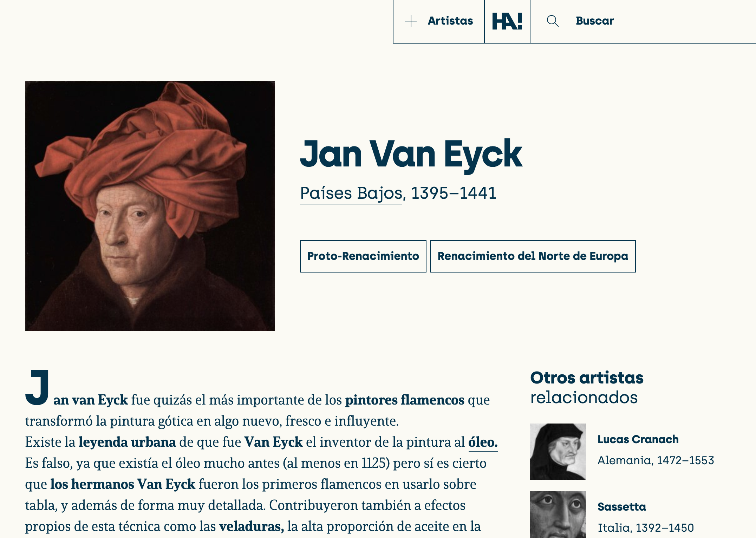This screenshot has width=756, height=538.
Task: Click the bold text leyenda urbana
Action: [127, 442]
